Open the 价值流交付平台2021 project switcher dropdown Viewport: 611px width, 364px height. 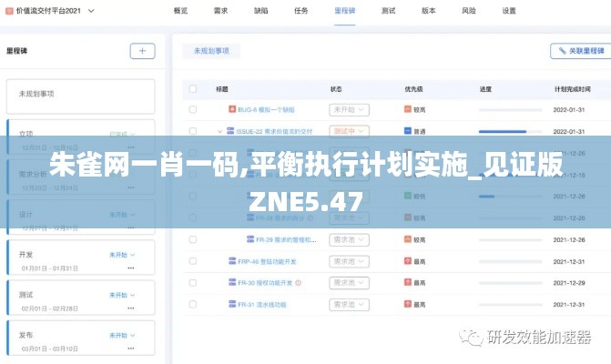[x=91, y=11]
